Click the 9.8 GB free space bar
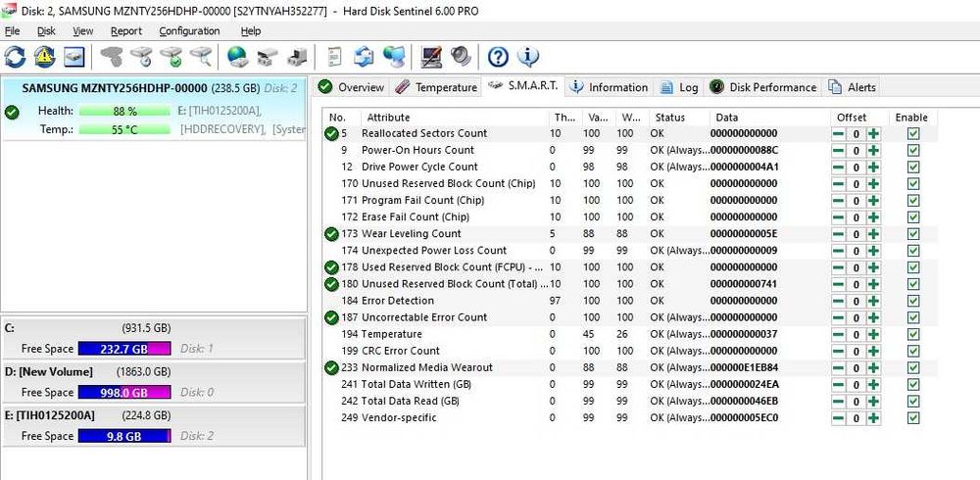The image size is (980, 480). (x=124, y=436)
